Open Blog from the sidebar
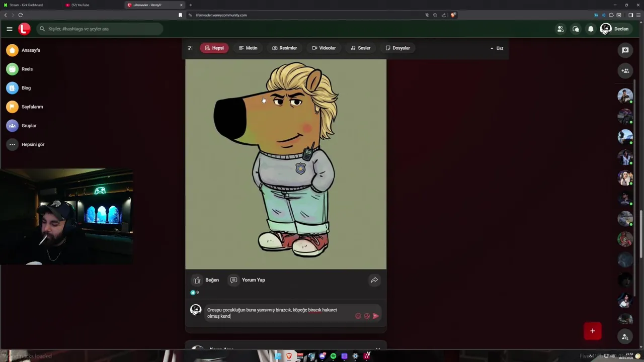This screenshot has height=362, width=644. click(x=19, y=88)
